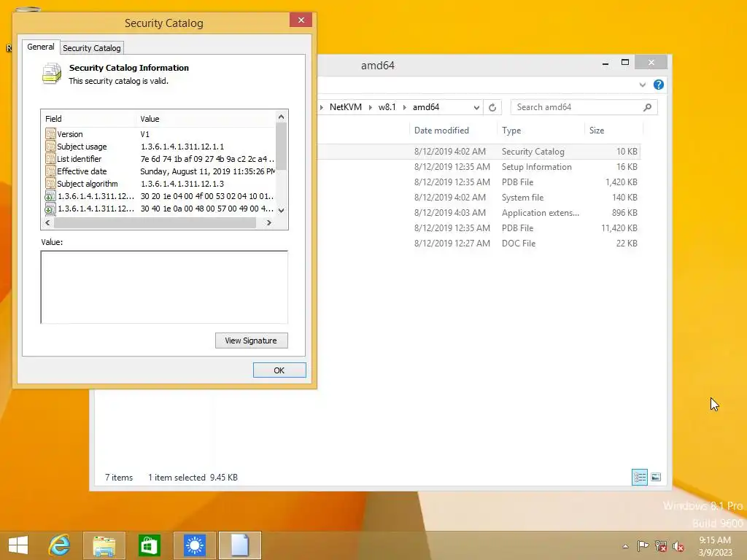The image size is (747, 560).
Task: Click the horizontal scrollbar thumb in field list
Action: pos(155,222)
